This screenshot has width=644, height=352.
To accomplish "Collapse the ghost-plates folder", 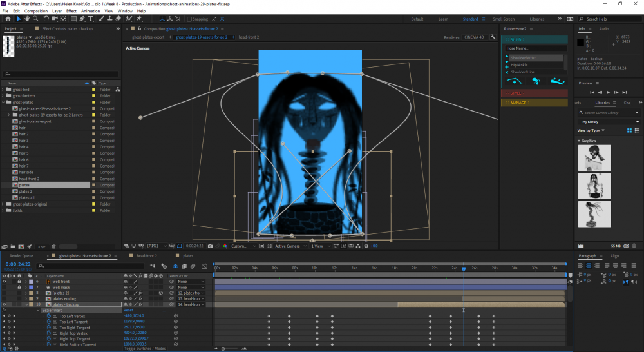I will pos(3,102).
